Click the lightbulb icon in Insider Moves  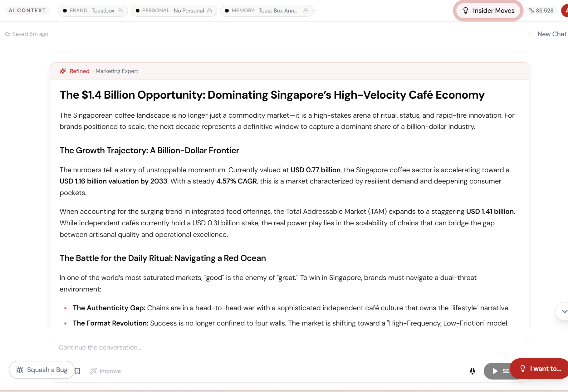coord(465,11)
